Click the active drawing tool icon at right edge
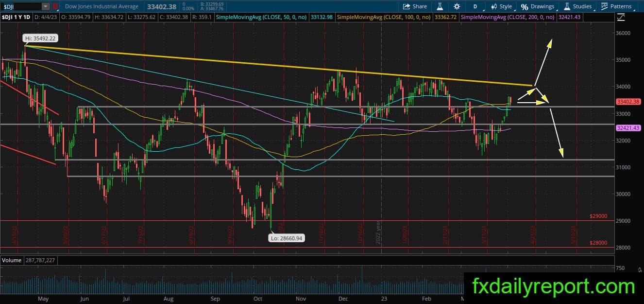This screenshot has width=644, height=304. click(x=621, y=17)
